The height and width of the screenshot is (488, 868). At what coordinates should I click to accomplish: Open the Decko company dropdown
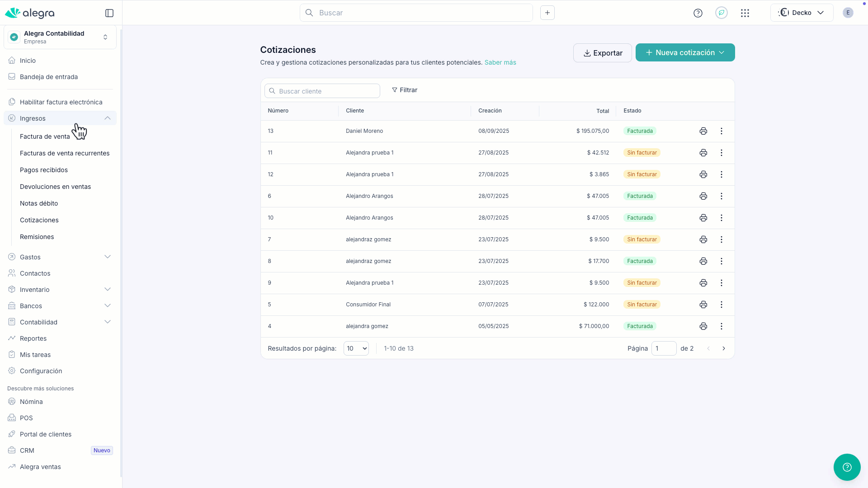click(x=801, y=13)
